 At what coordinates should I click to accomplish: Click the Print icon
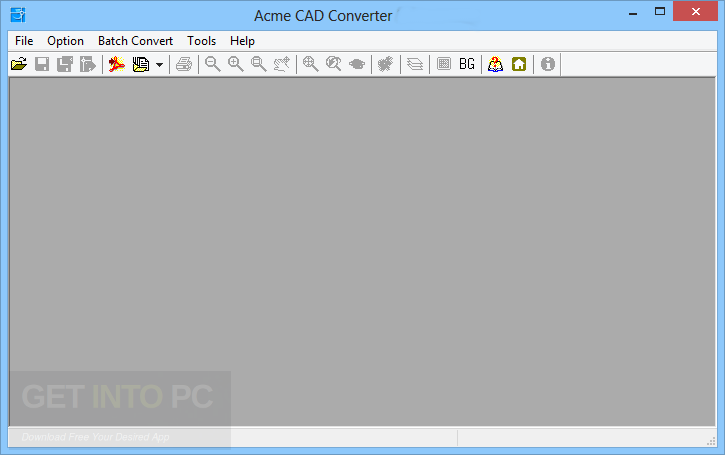coord(184,64)
